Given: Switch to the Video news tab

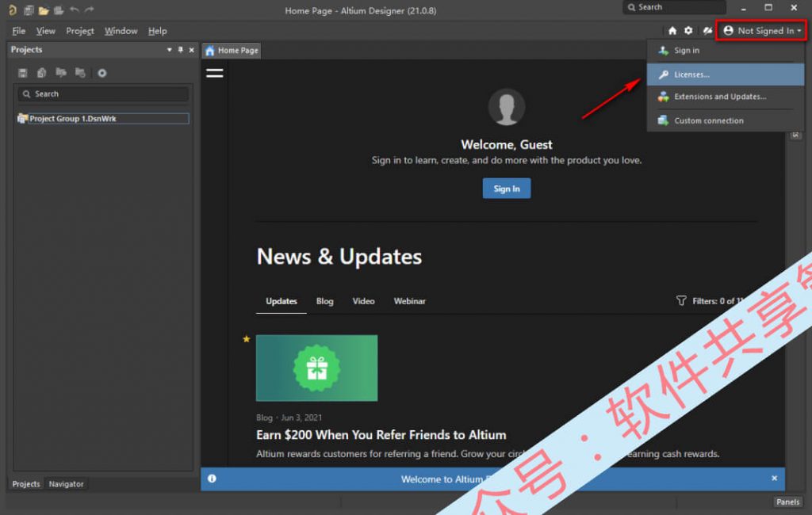Looking at the screenshot, I should 363,301.
